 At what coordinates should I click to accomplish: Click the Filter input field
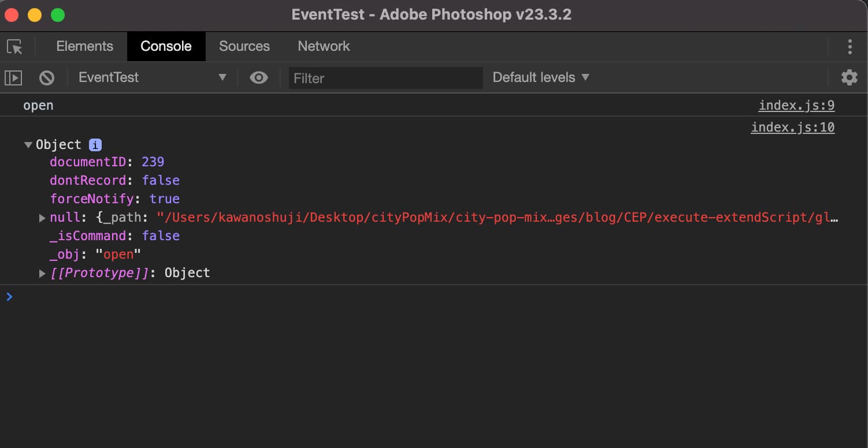tap(385, 78)
